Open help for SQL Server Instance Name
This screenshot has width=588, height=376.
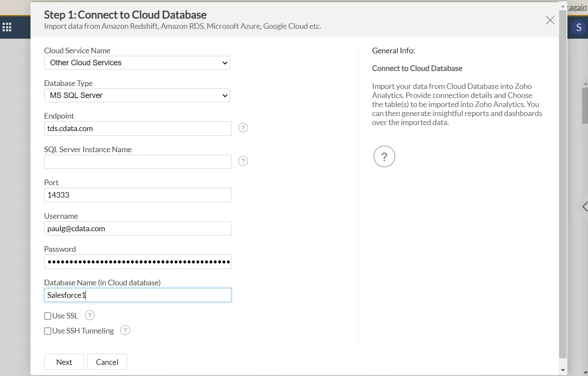[243, 161]
